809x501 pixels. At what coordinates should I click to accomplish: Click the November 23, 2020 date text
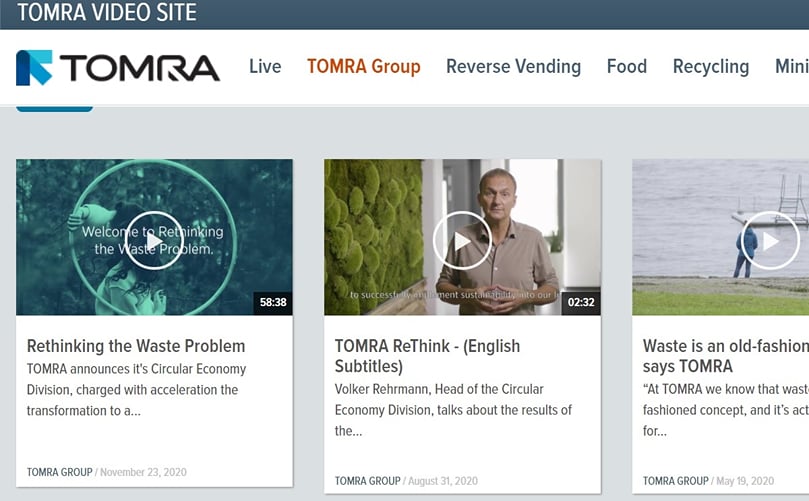(143, 472)
